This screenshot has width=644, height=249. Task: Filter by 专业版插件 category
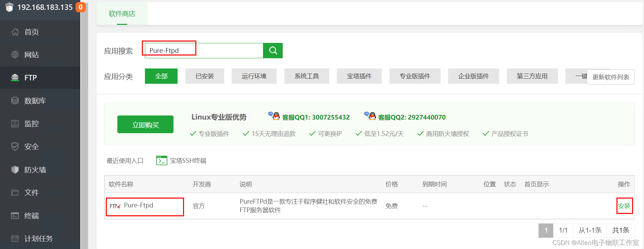click(415, 76)
